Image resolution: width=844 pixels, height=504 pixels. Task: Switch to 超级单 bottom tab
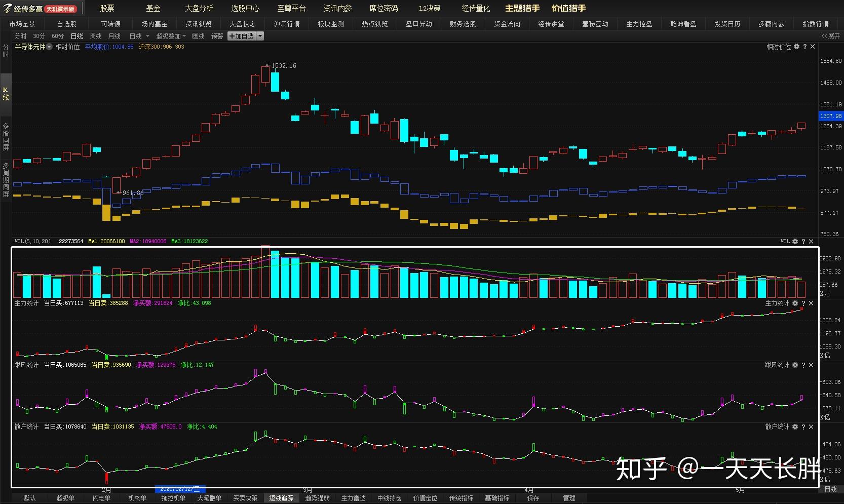(x=65, y=498)
